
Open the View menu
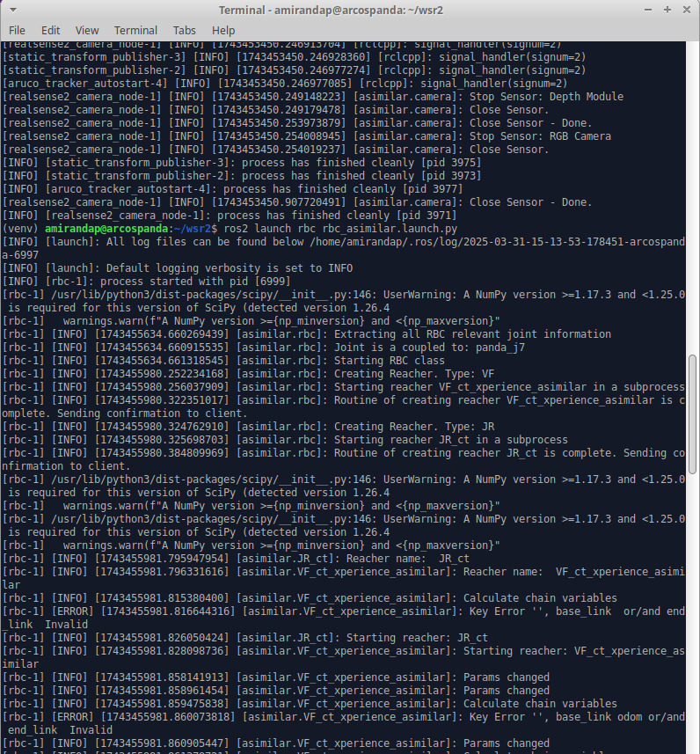coord(87,30)
